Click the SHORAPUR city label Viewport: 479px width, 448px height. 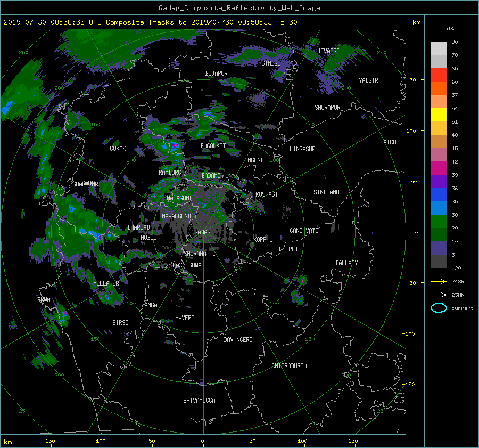tap(327, 108)
